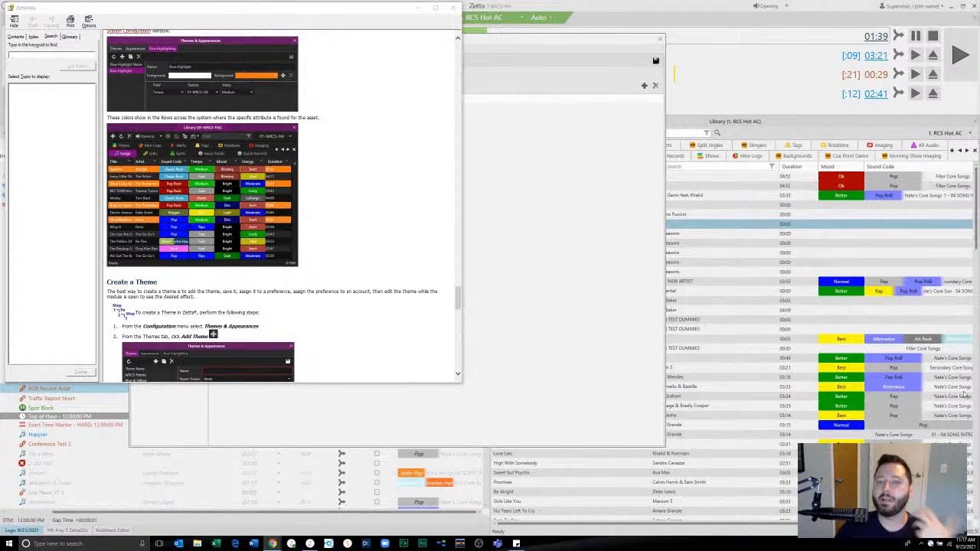Click the plus icon to add Library tab
The height and width of the screenshot is (551, 980).
pos(952,150)
